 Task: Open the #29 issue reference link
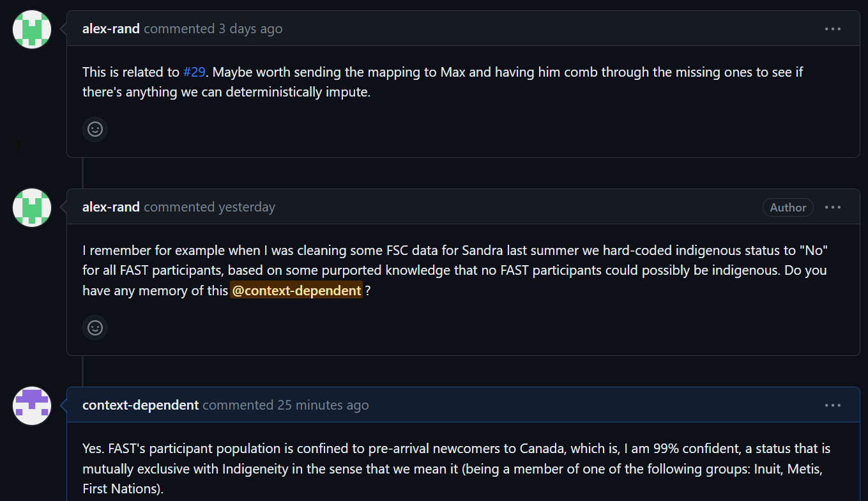(x=194, y=72)
